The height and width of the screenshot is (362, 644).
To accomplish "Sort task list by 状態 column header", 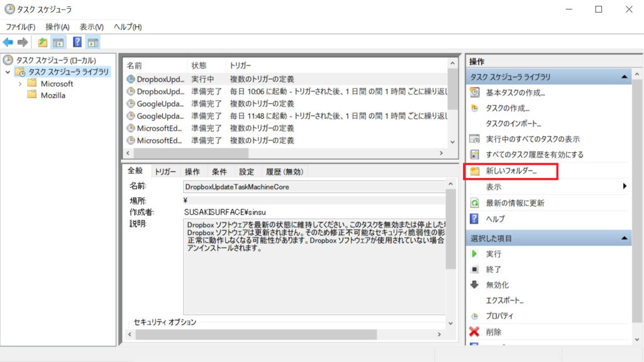I will click(x=206, y=65).
